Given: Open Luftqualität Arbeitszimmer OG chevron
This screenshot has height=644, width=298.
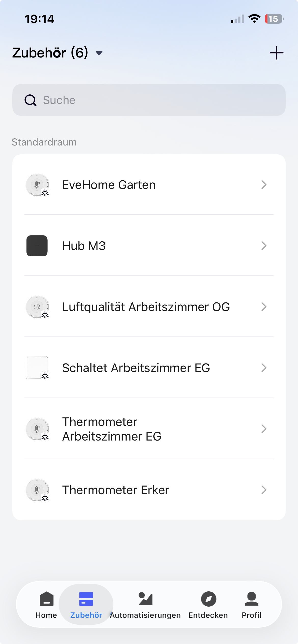Looking at the screenshot, I should coord(264,307).
